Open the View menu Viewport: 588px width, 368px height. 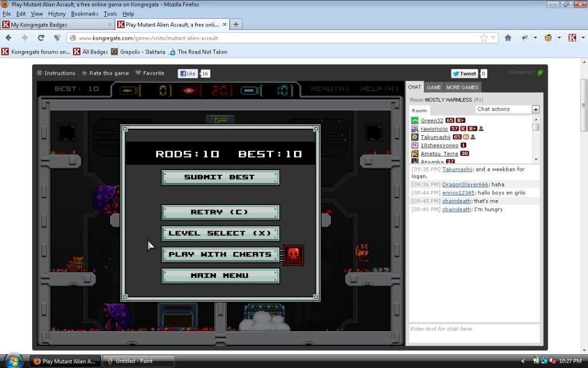[37, 14]
